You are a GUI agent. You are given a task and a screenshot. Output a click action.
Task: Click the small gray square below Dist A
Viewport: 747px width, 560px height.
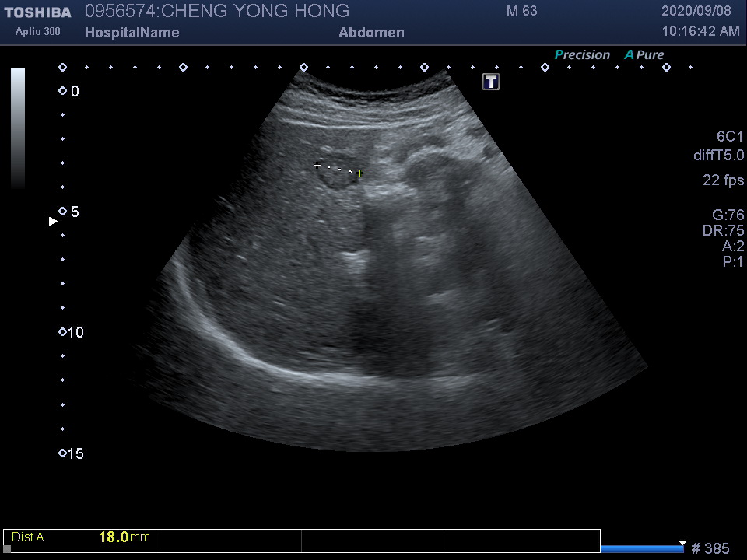click(7, 549)
